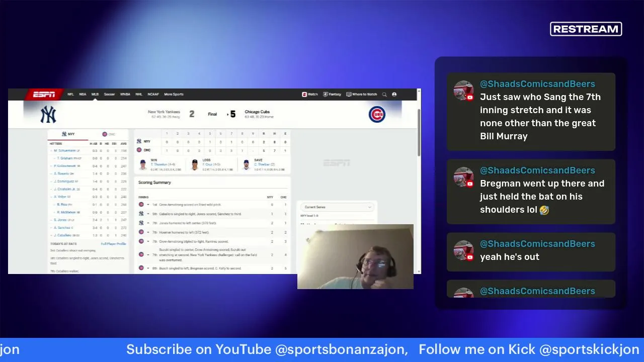Click the Restream logo badge

click(586, 29)
